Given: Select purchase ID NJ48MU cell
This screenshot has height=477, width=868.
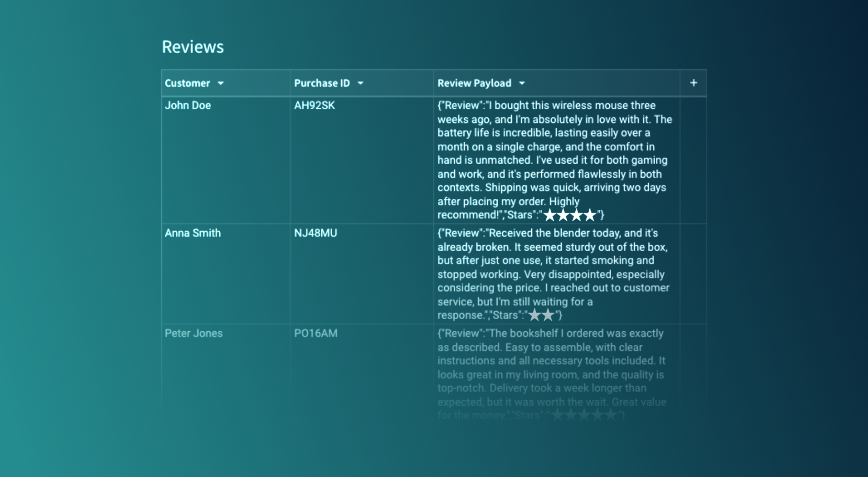Looking at the screenshot, I should 362,274.
